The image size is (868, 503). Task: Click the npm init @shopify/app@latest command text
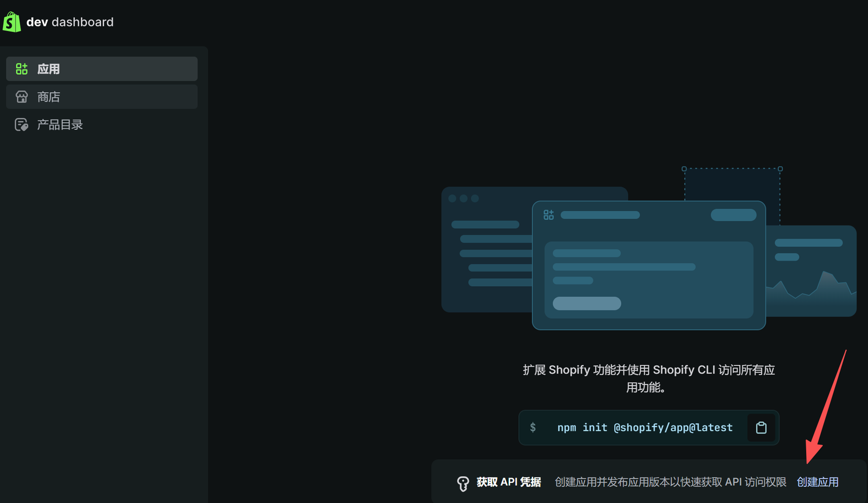click(645, 428)
